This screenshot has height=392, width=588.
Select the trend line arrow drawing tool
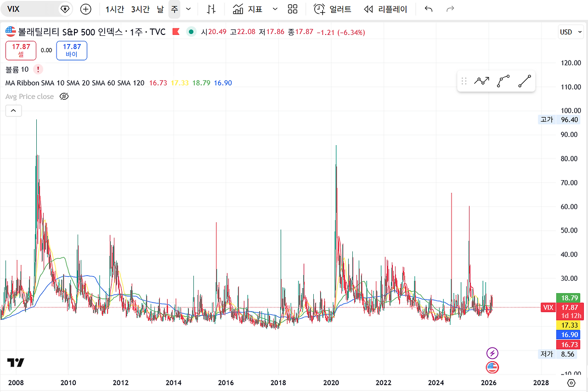click(482, 81)
